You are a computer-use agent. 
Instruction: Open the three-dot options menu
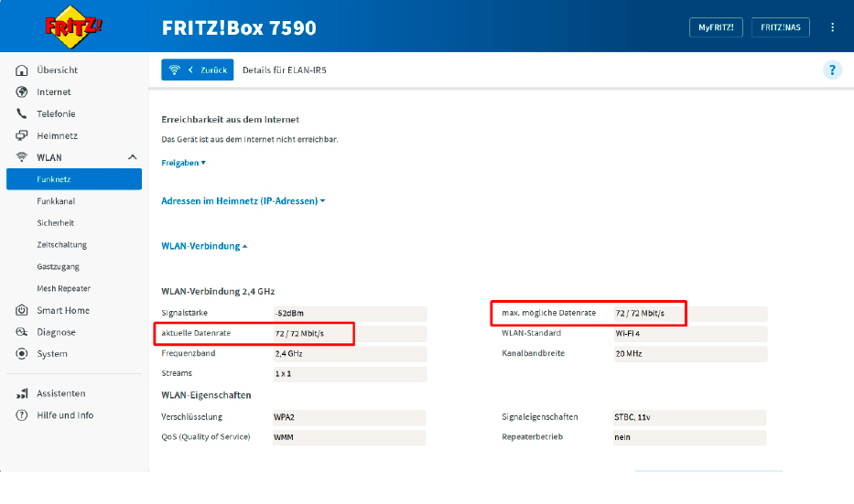[832, 27]
